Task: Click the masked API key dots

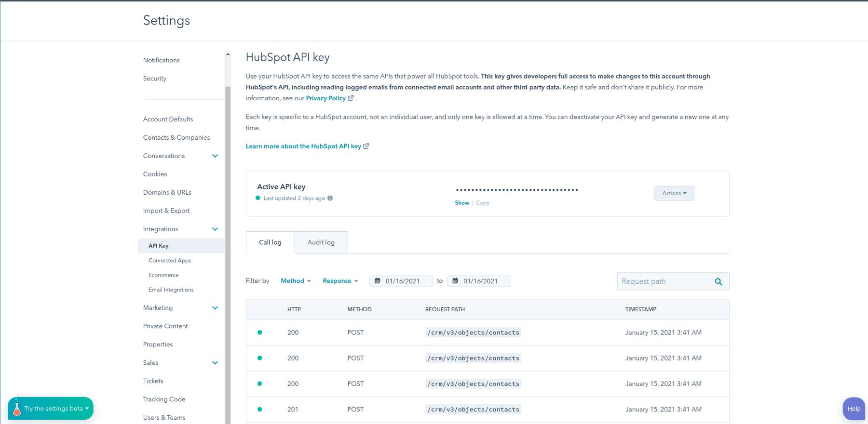Action: pos(517,190)
